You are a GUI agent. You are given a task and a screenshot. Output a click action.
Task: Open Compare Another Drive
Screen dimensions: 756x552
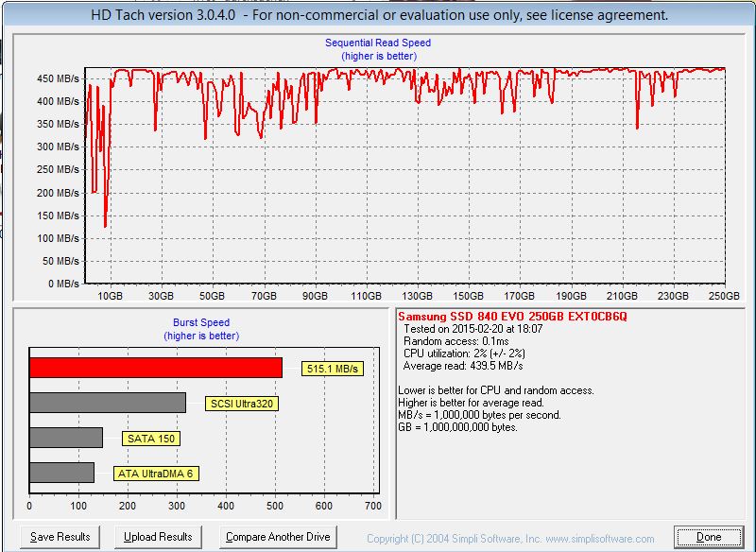[278, 537]
